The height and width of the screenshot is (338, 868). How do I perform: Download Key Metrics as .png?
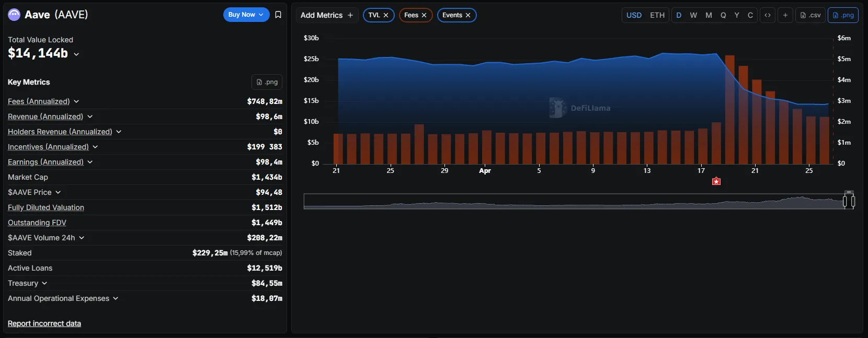(267, 82)
